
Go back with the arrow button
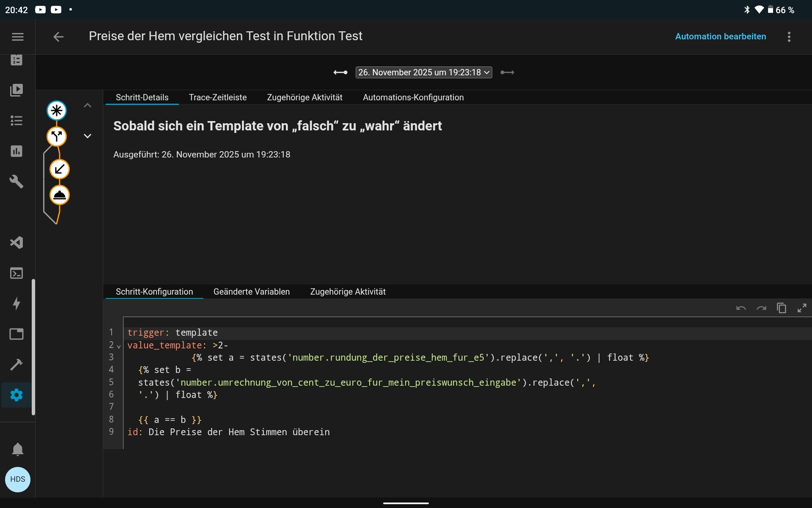click(58, 37)
